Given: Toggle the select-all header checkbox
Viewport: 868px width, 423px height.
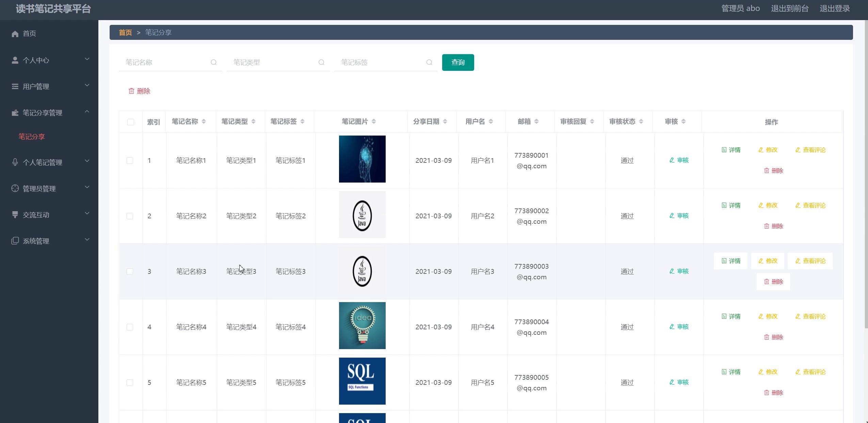Looking at the screenshot, I should (x=130, y=122).
